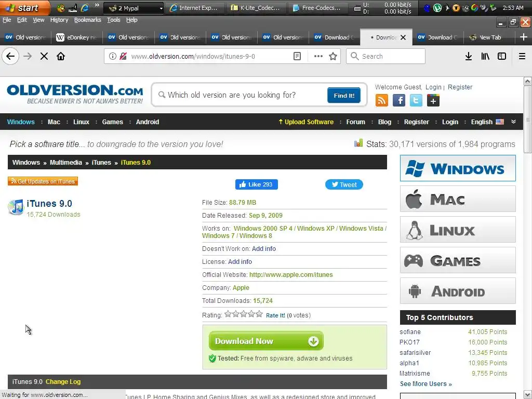532x399 pixels.
Task: Open the browser home page
Action: 61,56
